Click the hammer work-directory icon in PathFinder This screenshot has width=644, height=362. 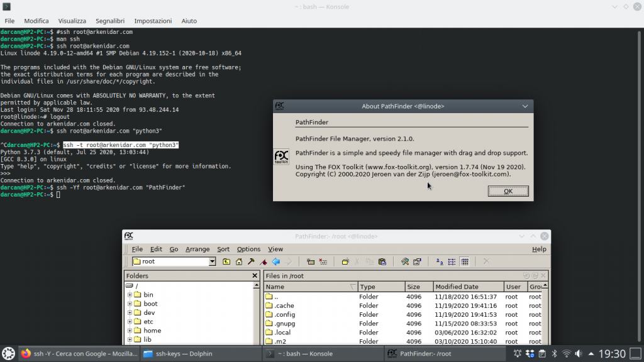(251, 261)
